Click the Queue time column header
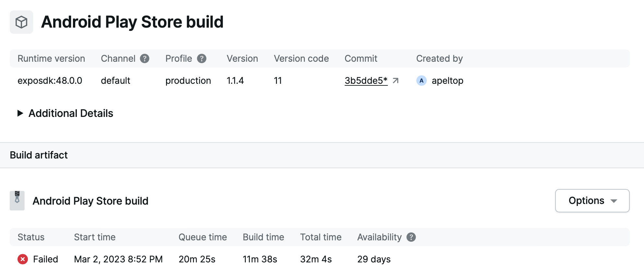This screenshot has width=644, height=278. click(x=203, y=237)
